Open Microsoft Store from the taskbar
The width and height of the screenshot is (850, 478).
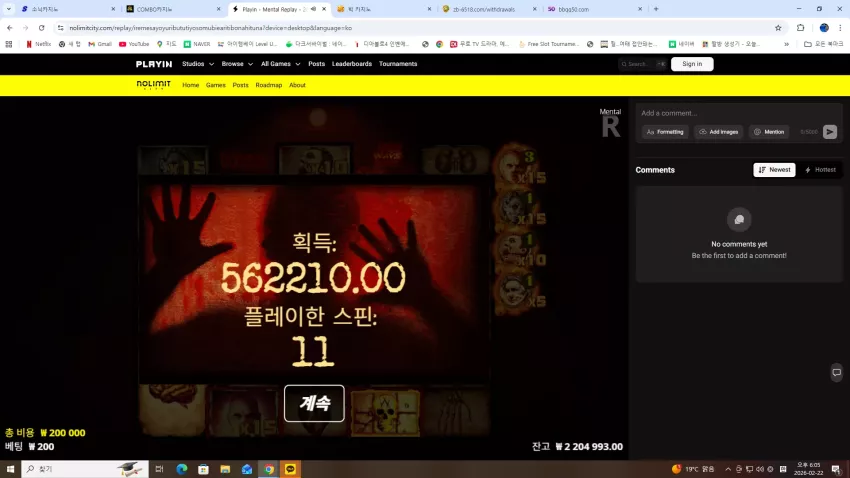coord(203,469)
